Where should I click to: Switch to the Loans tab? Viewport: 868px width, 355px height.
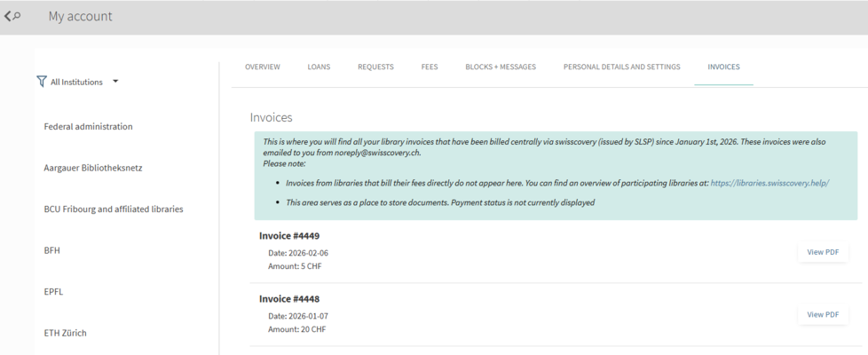click(x=319, y=67)
